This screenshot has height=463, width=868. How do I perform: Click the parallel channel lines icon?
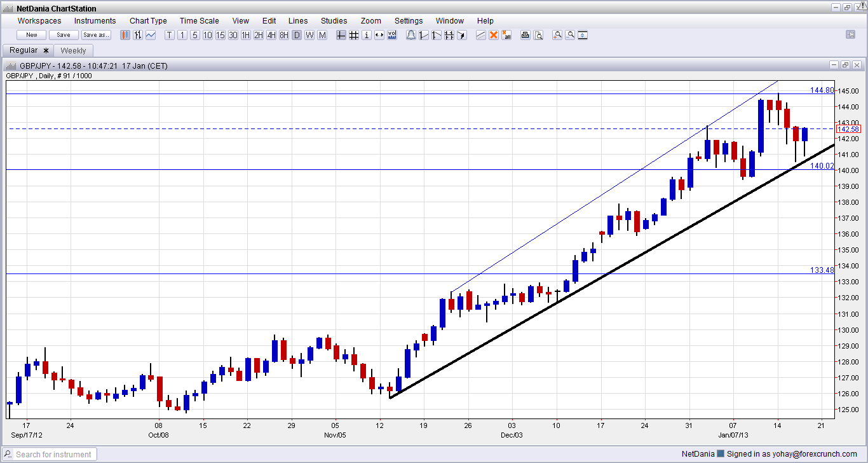click(481, 35)
